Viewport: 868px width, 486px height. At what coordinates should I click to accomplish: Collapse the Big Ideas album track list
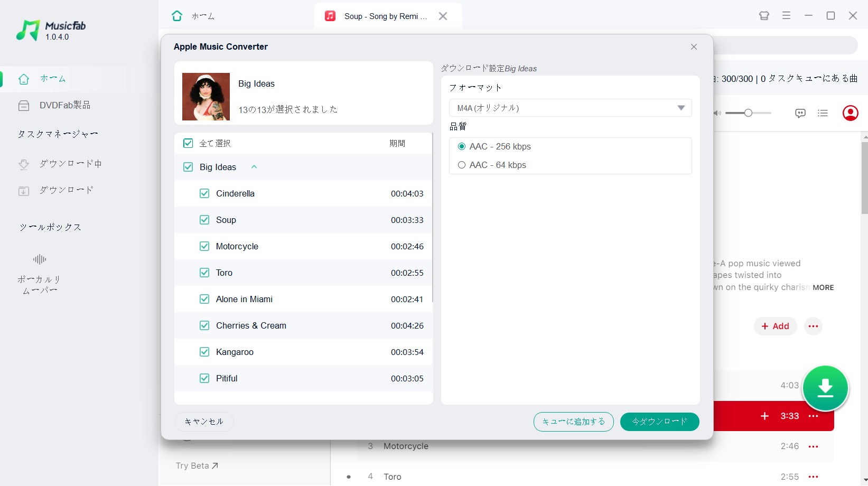254,167
